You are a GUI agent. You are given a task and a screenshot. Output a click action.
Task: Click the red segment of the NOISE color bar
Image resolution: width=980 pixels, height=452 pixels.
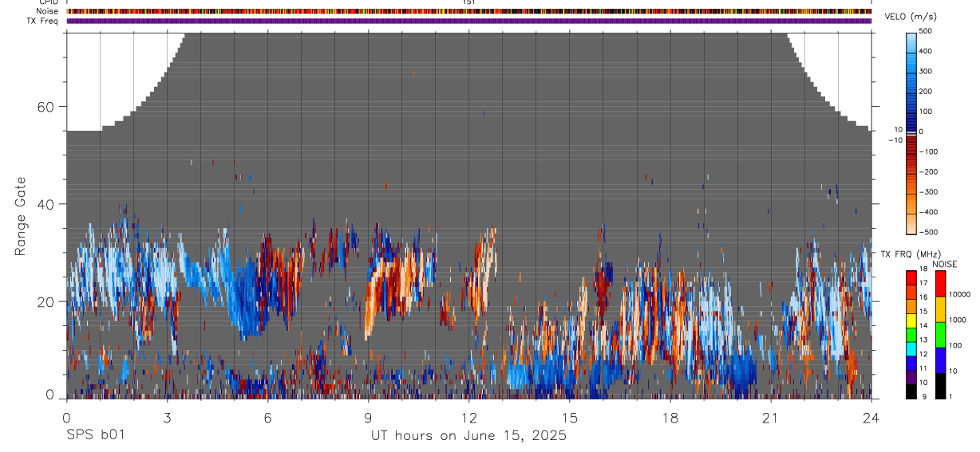(x=941, y=284)
